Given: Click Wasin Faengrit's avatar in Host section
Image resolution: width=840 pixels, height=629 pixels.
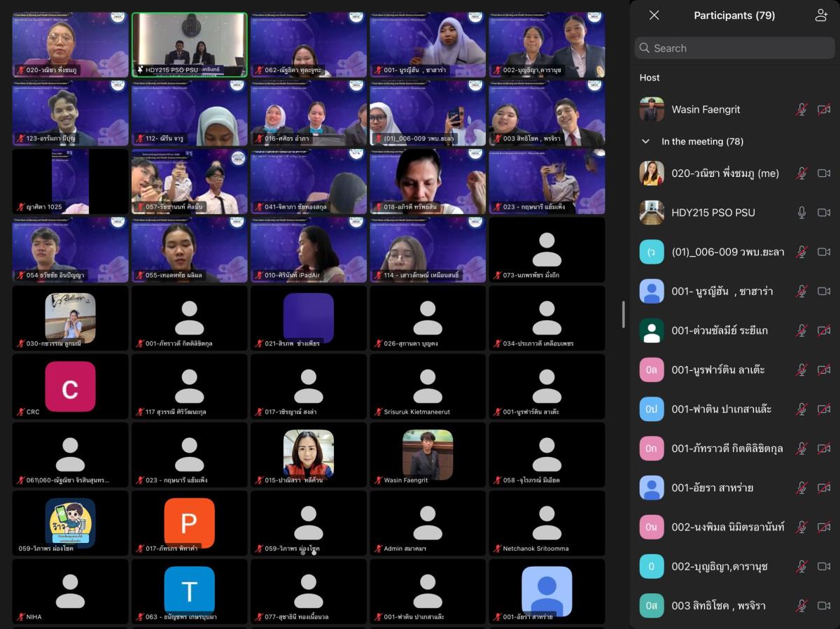Looking at the screenshot, I should tap(652, 109).
